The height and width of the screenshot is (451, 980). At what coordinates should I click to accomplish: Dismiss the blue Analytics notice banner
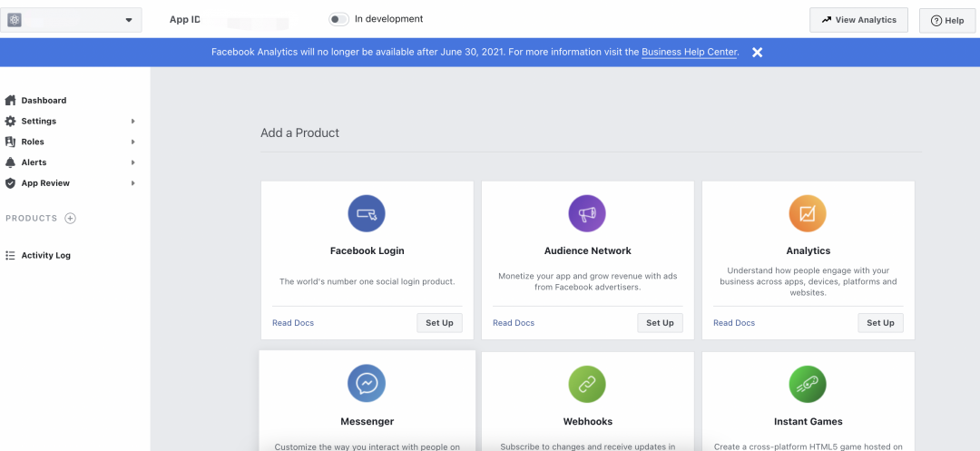pyautogui.click(x=758, y=53)
